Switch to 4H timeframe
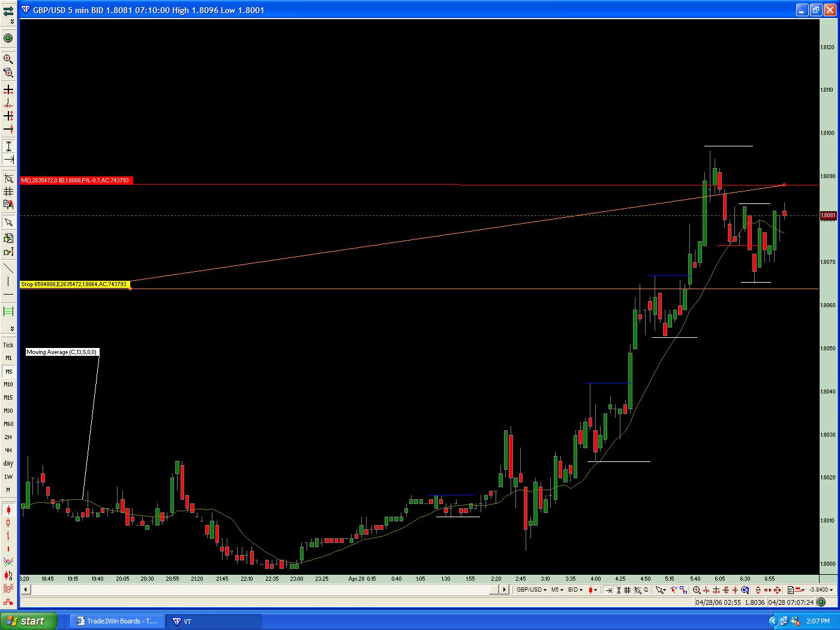This screenshot has height=630, width=840. [8, 450]
